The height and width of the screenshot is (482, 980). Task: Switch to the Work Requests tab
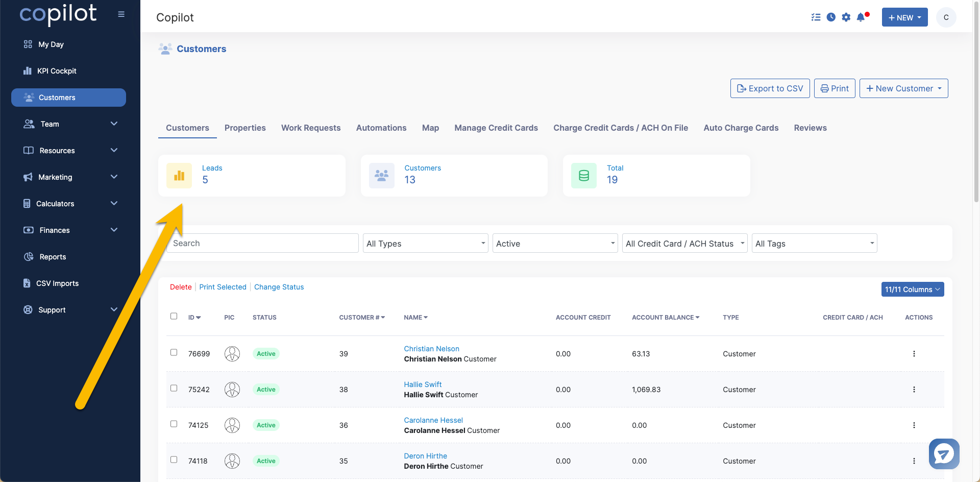pos(311,128)
